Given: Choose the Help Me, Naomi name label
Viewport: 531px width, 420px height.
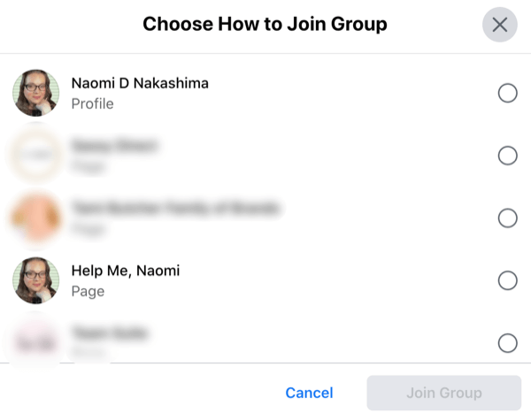Looking at the screenshot, I should click(x=126, y=271).
